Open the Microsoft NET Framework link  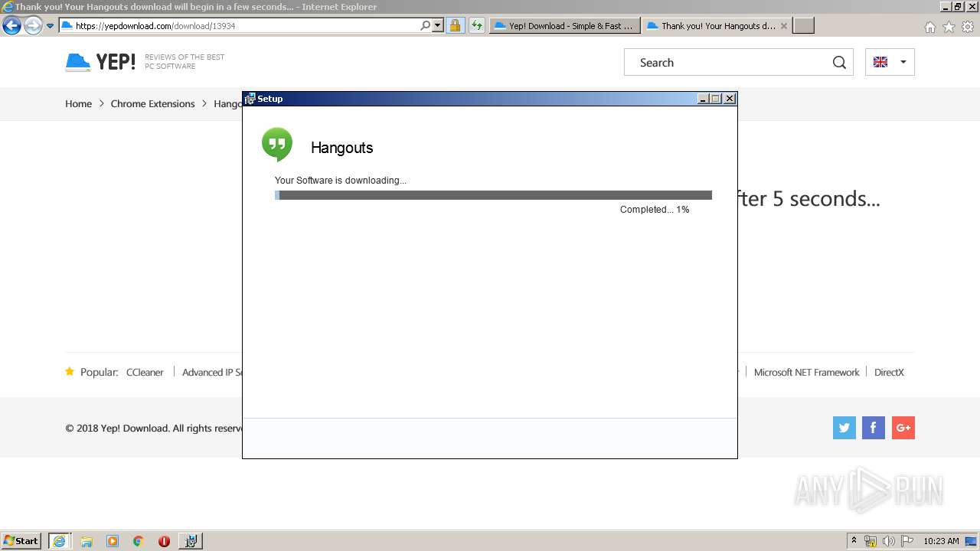pos(806,372)
